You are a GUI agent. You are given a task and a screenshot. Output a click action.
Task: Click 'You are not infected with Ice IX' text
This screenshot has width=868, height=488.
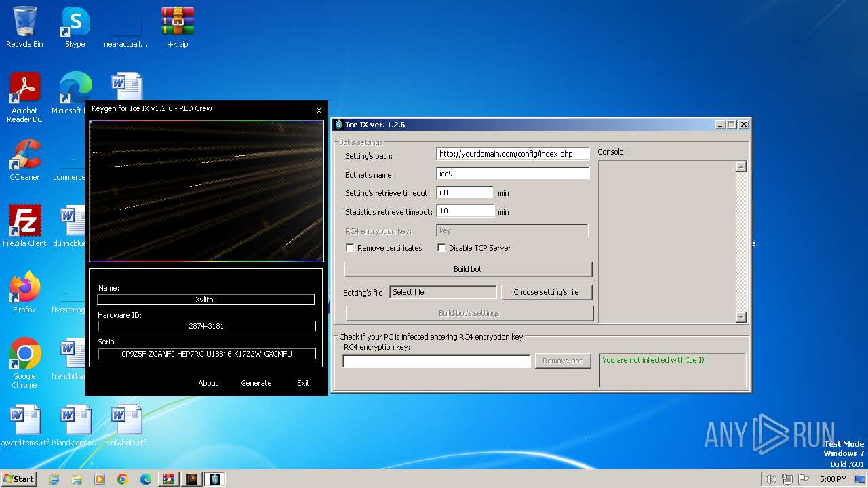(x=654, y=360)
